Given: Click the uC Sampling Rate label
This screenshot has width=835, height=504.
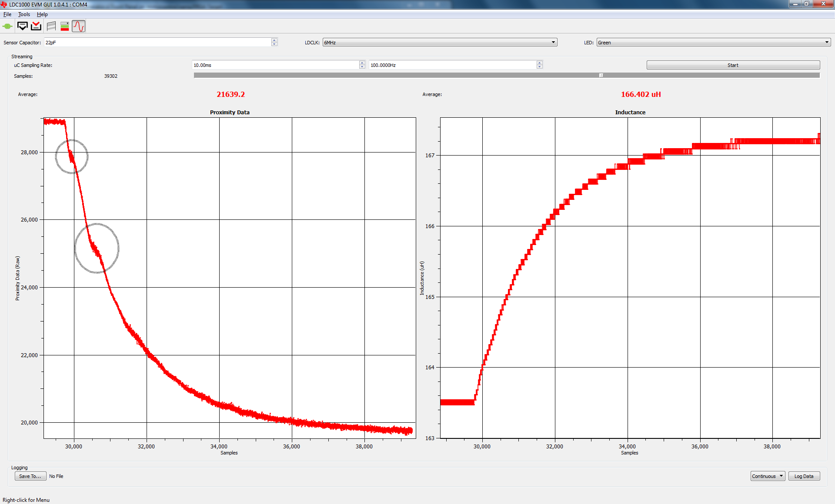Looking at the screenshot, I should pyautogui.click(x=33, y=65).
